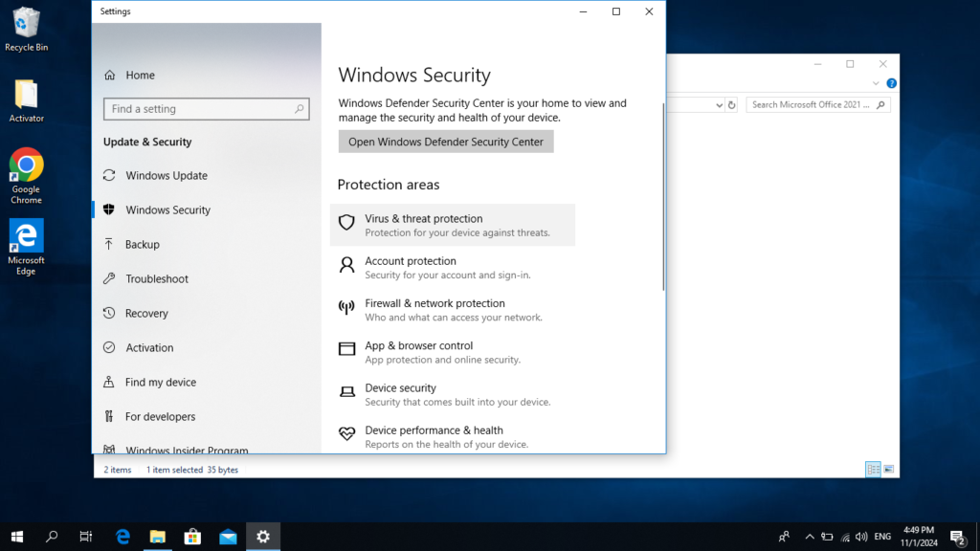The width and height of the screenshot is (980, 551).
Task: Click the Firewall antenna icon
Action: click(346, 307)
